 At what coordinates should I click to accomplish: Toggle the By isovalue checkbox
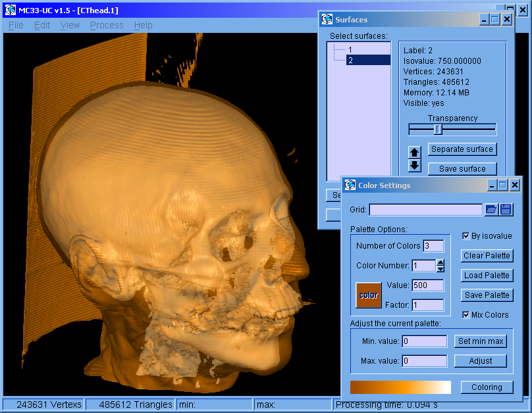(466, 236)
